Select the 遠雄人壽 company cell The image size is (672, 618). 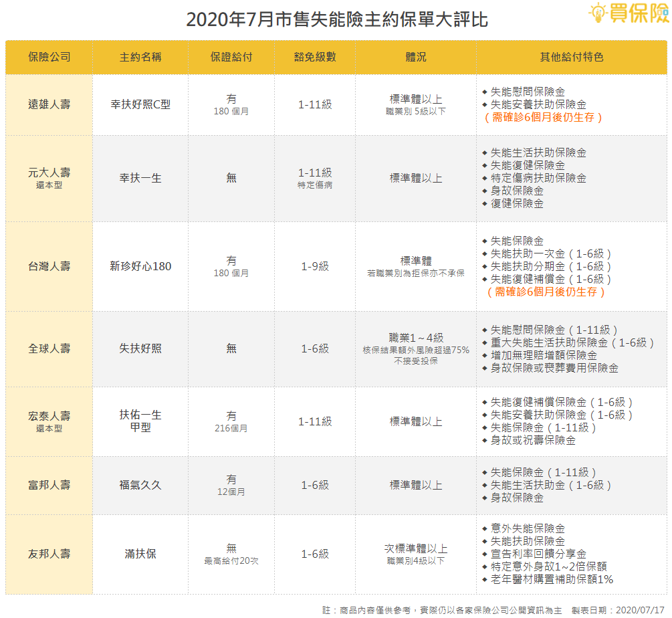pos(49,104)
